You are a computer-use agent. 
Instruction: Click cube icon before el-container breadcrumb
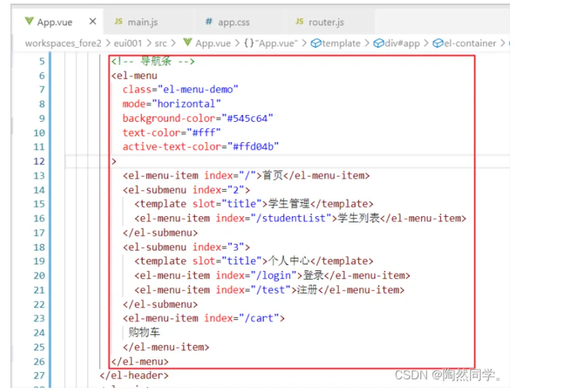tap(438, 43)
